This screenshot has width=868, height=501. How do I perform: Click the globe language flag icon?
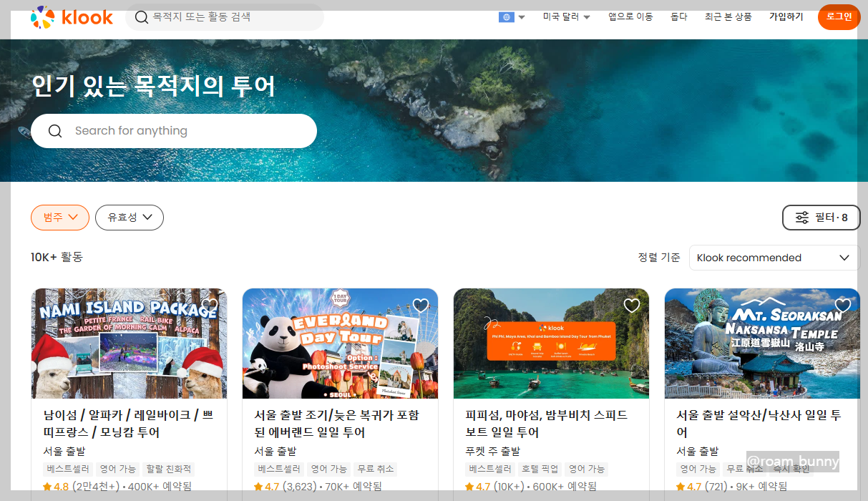[x=507, y=17]
